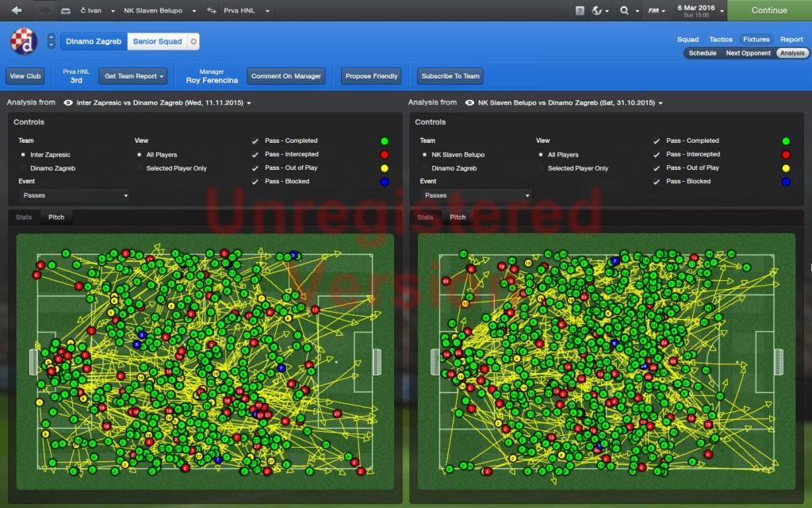The width and height of the screenshot is (812, 508).
Task: Open the help question mark icon
Action: (580, 11)
